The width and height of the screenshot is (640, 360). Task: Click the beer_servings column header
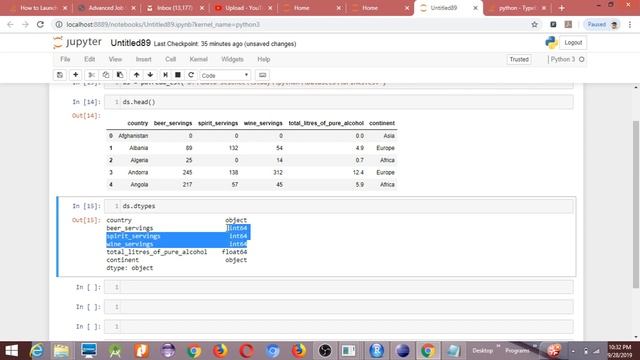coord(173,123)
